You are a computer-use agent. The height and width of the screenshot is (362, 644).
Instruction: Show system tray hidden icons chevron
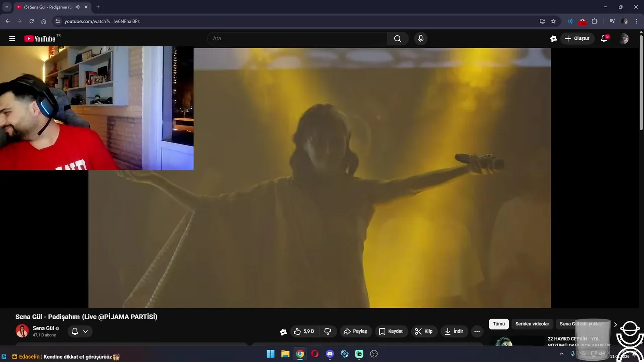(561, 354)
